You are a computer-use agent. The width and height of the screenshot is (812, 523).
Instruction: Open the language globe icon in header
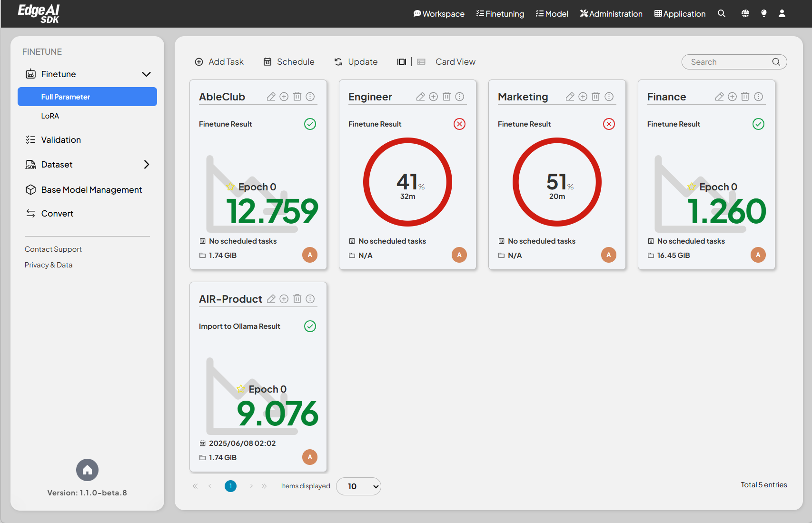tap(745, 14)
